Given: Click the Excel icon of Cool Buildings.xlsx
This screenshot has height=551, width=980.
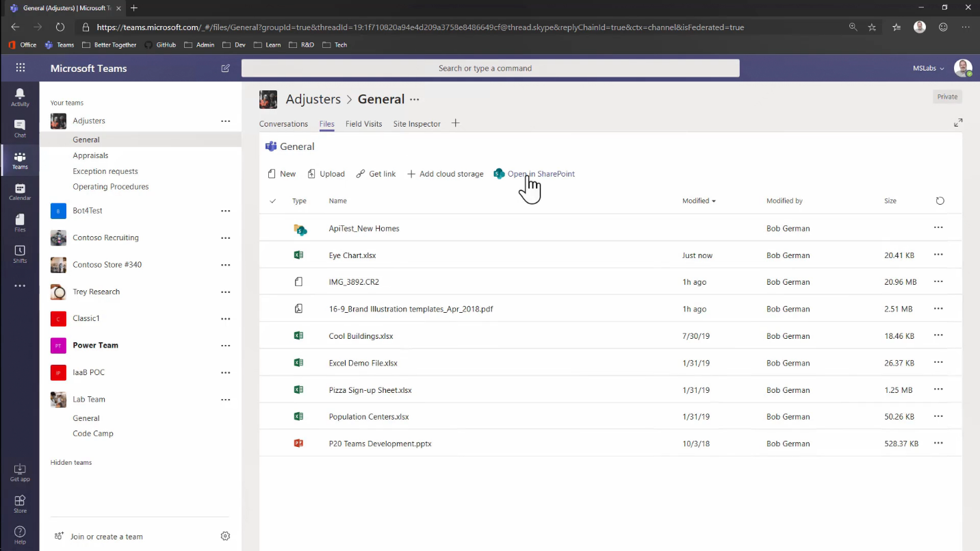Looking at the screenshot, I should point(298,335).
